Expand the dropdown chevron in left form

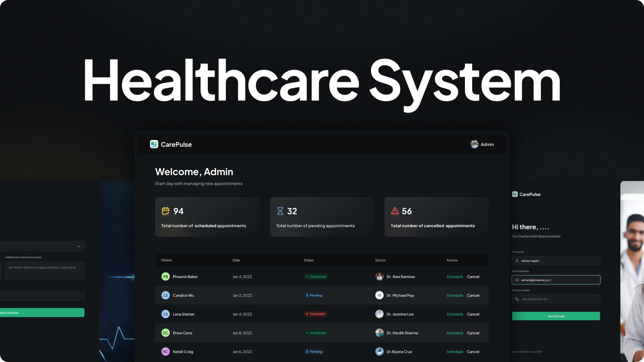tap(79, 246)
